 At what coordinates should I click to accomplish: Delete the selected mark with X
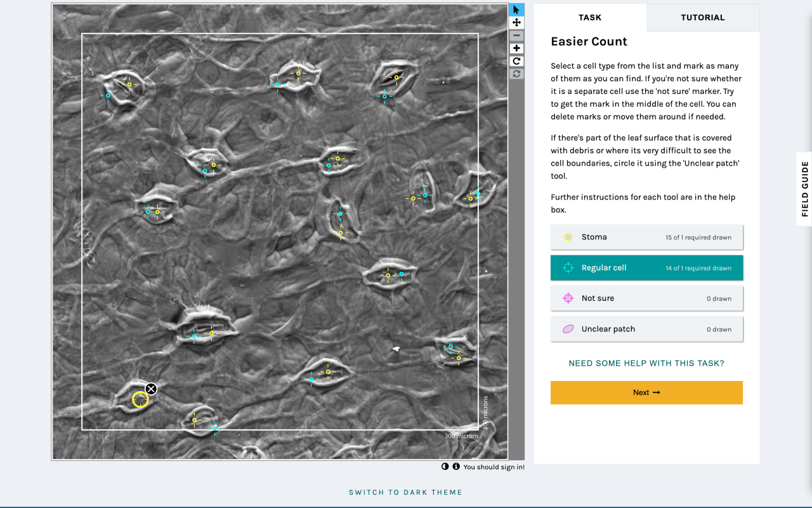pyautogui.click(x=151, y=389)
